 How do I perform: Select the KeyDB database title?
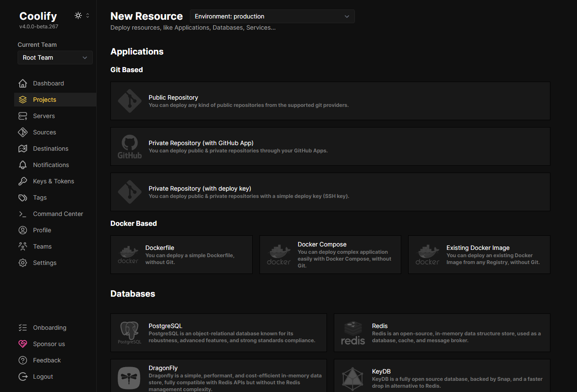tap(381, 371)
